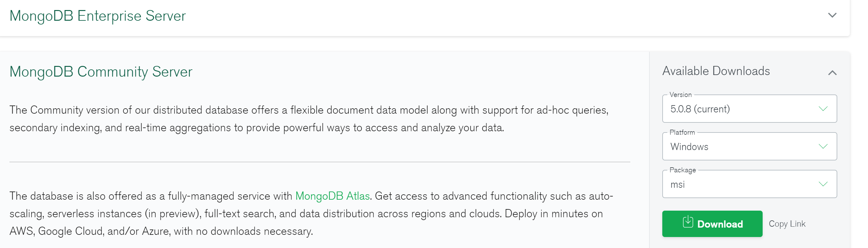Image resolution: width=868 pixels, height=248 pixels.
Task: Select the MongoDB Community Server heading
Action: coord(101,72)
